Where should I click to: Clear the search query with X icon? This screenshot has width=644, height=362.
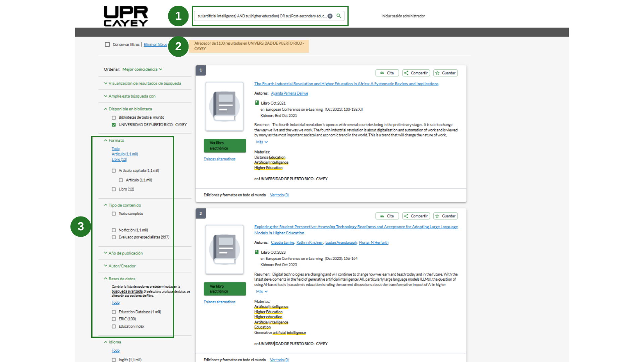(x=330, y=16)
